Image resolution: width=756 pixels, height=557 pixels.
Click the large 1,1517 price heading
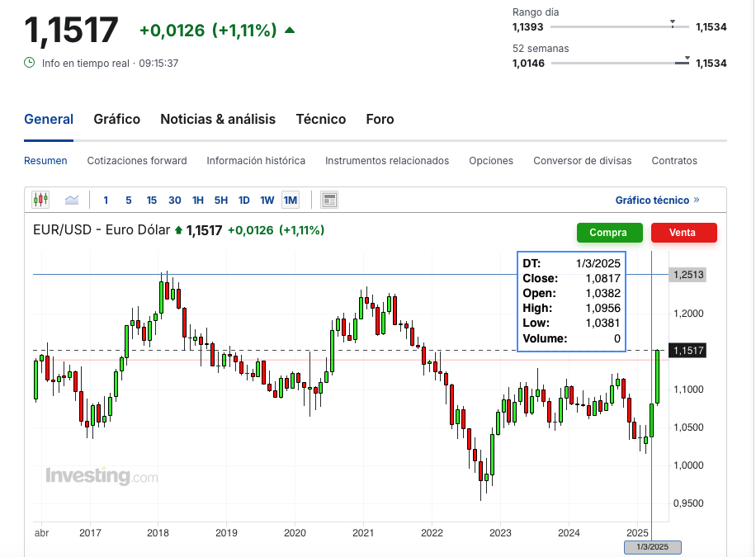(71, 31)
